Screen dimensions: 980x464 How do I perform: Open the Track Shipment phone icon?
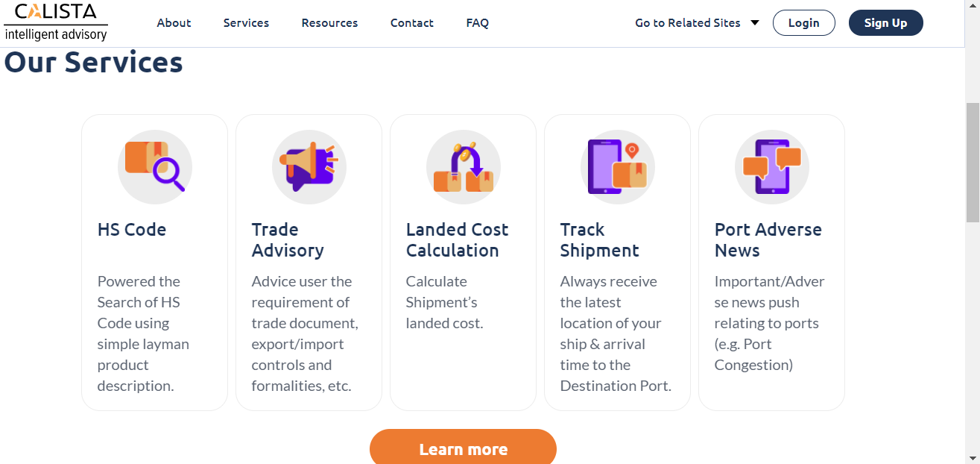pos(618,167)
